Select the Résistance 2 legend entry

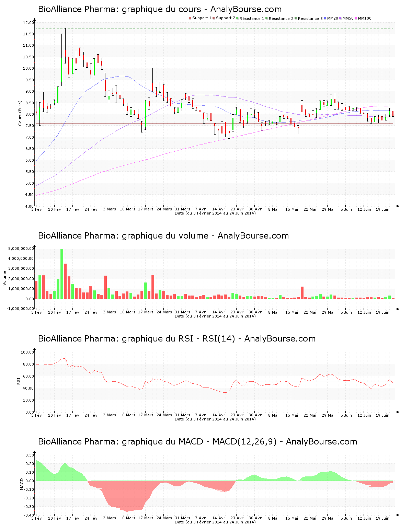(x=279, y=19)
